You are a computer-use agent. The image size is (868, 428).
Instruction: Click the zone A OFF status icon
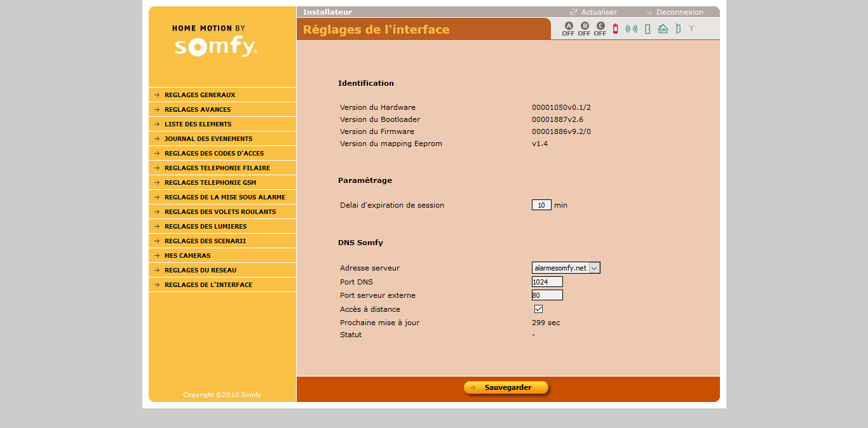568,29
